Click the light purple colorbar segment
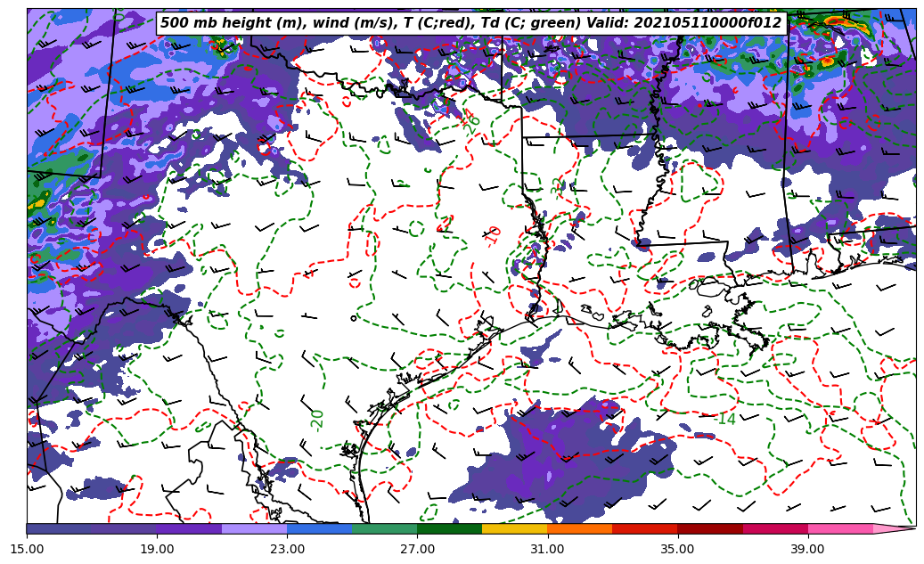 pos(254,528)
